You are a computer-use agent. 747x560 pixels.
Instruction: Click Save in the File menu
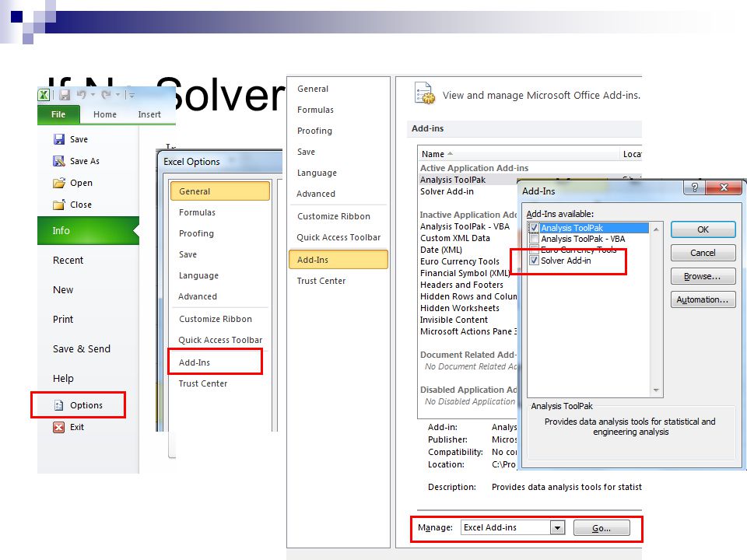click(x=79, y=139)
